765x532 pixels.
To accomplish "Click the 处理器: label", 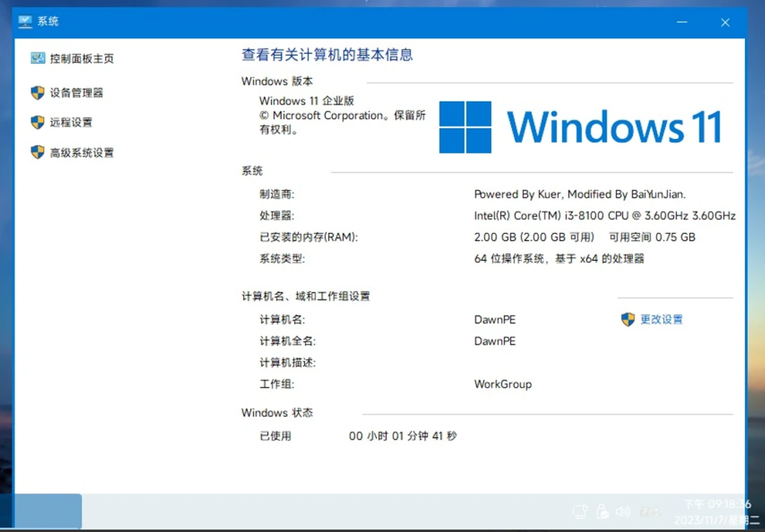I will (x=276, y=216).
